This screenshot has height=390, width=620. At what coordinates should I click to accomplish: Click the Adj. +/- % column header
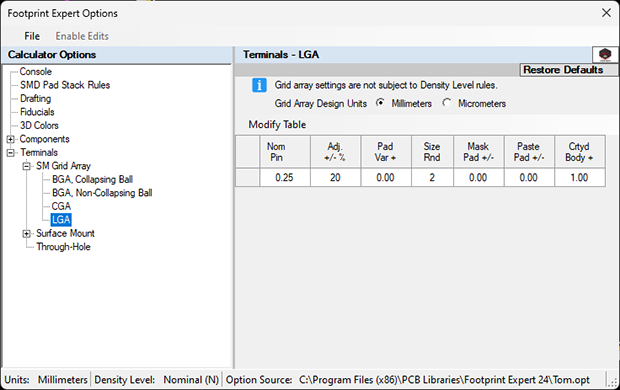335,152
